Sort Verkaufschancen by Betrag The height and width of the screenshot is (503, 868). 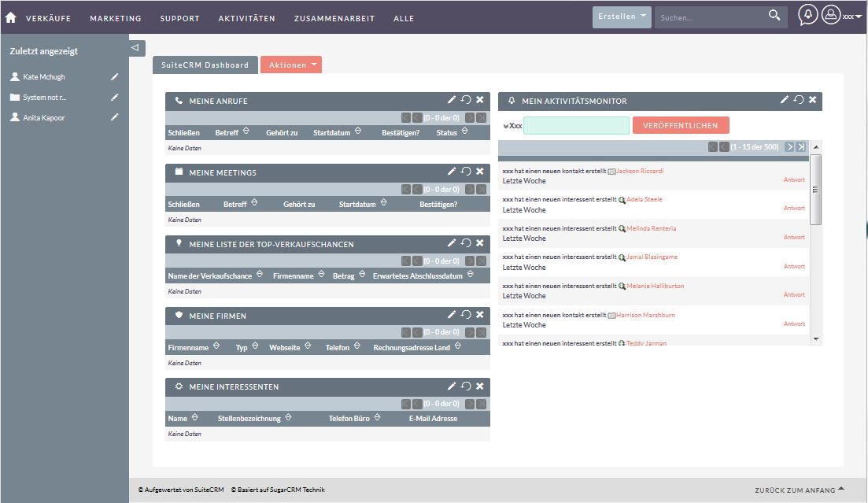pos(362,274)
